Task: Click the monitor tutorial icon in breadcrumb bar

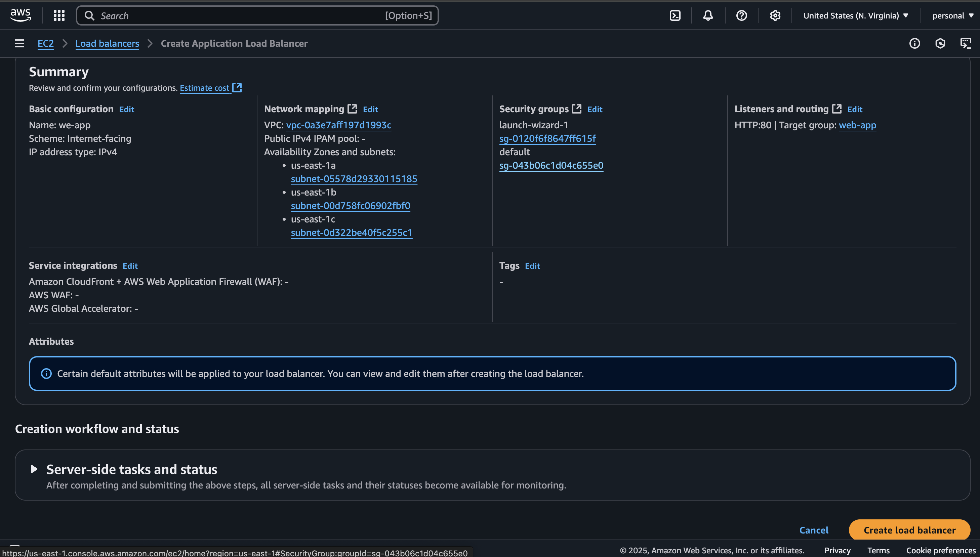Action: click(x=966, y=43)
